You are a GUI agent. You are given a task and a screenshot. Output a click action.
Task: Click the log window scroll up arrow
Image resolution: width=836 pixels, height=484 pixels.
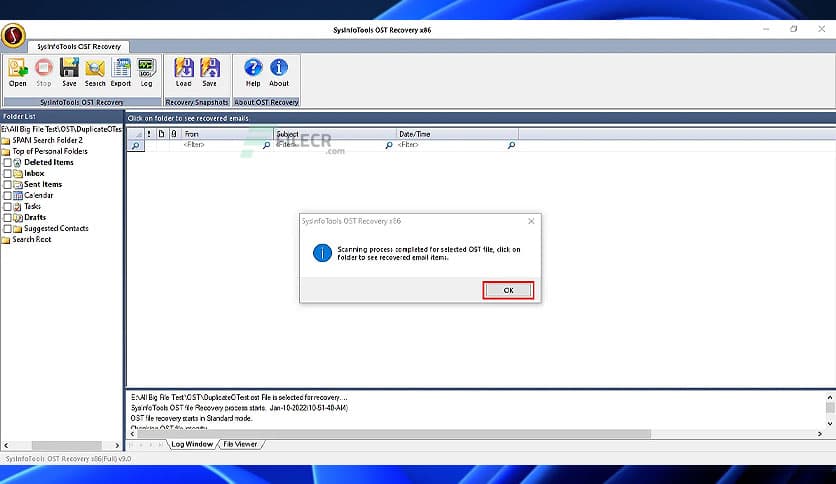click(x=830, y=397)
